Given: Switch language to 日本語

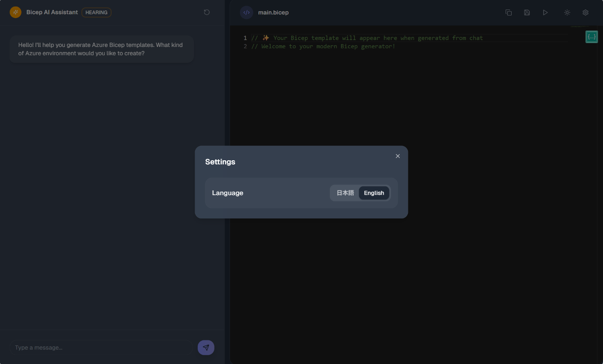Looking at the screenshot, I should 345,193.
